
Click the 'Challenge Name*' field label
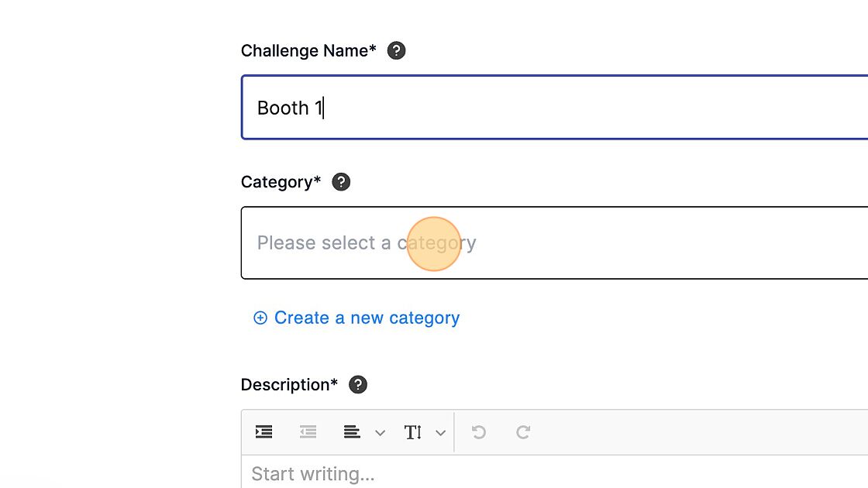(x=308, y=51)
